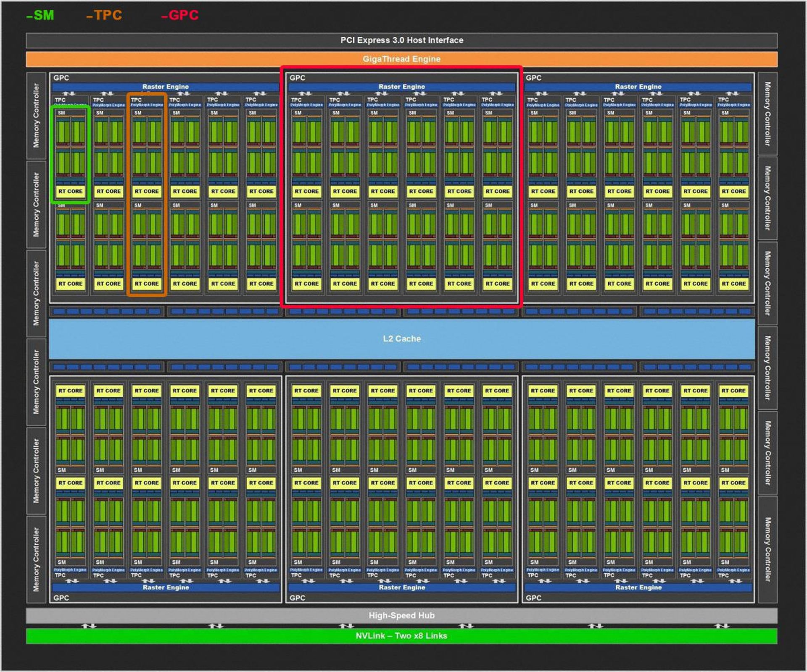Click the Raster Engine bar in the bottom-left GPC
807x672 pixels.
pos(166,587)
